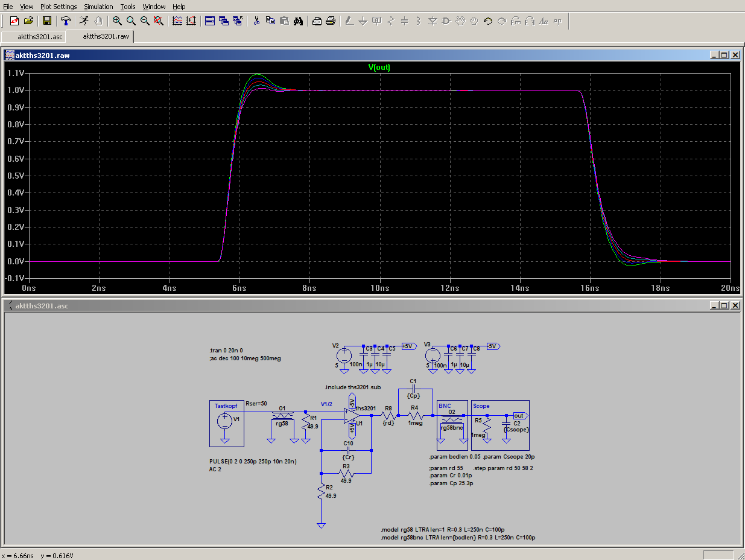The image size is (745, 560).
Task: Click the Rotate component icon
Action: (516, 21)
